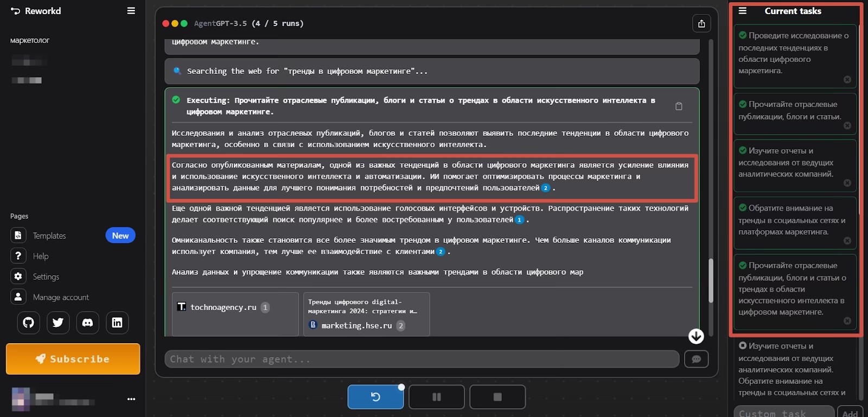
Task: Click the Settings gear icon
Action: point(18,276)
